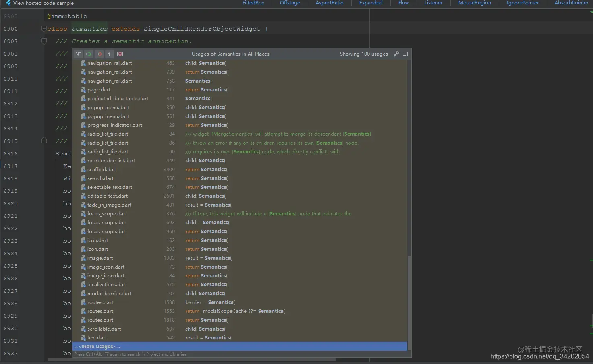Click line number 6916 in the gutter

coord(10,153)
